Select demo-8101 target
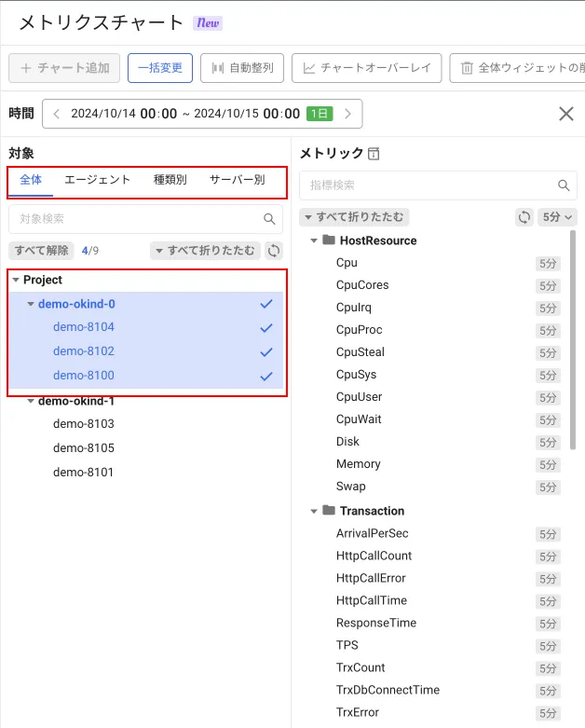The width and height of the screenshot is (585, 728). [x=84, y=473]
